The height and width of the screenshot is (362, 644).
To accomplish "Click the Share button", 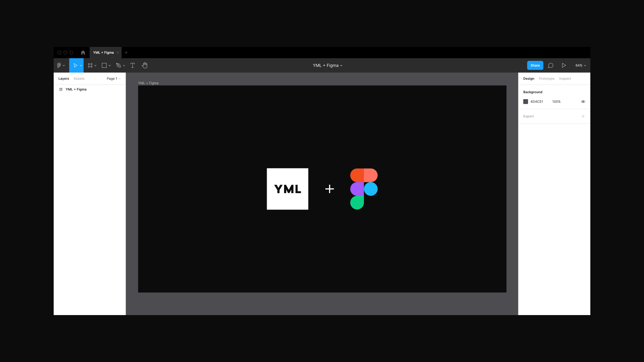I will click(535, 65).
